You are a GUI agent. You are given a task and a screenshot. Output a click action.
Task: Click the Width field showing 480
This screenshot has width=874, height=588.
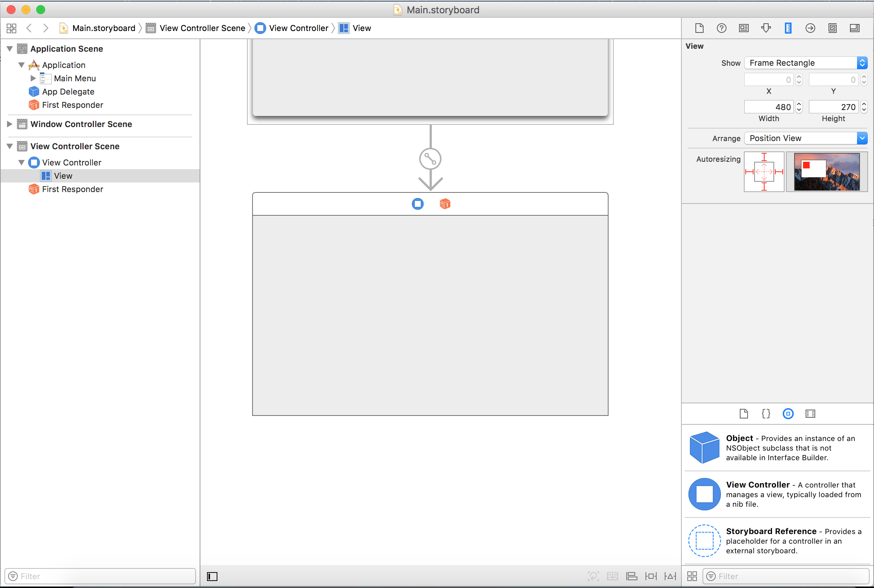[768, 107]
